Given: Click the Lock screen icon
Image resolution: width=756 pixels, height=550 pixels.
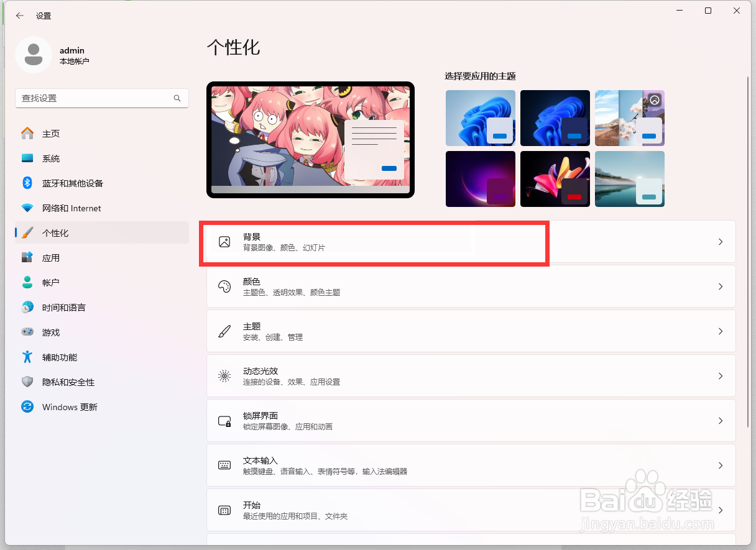Looking at the screenshot, I should (224, 421).
